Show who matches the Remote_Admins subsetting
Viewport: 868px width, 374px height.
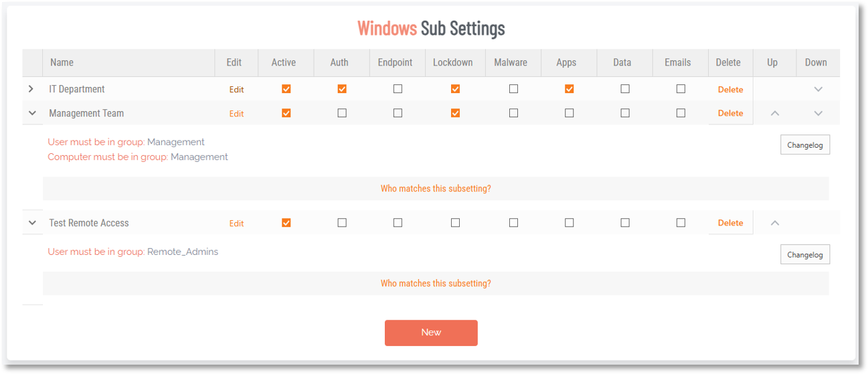click(436, 284)
